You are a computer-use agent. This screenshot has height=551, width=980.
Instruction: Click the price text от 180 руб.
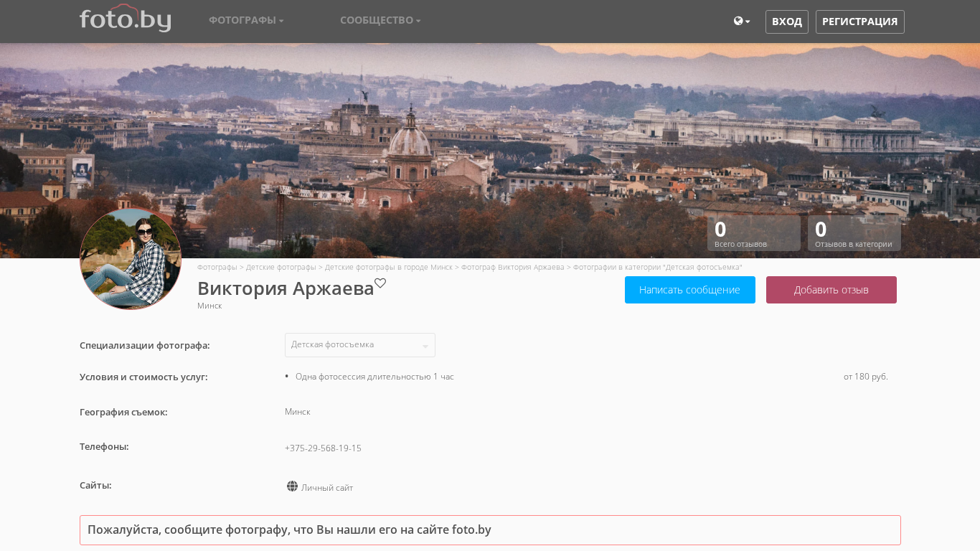pos(866,377)
